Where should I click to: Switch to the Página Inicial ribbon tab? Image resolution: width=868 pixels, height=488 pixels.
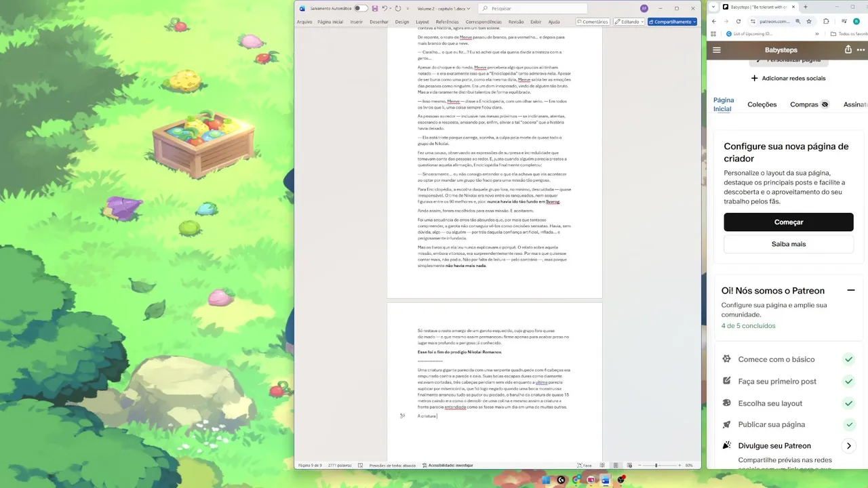(x=330, y=22)
